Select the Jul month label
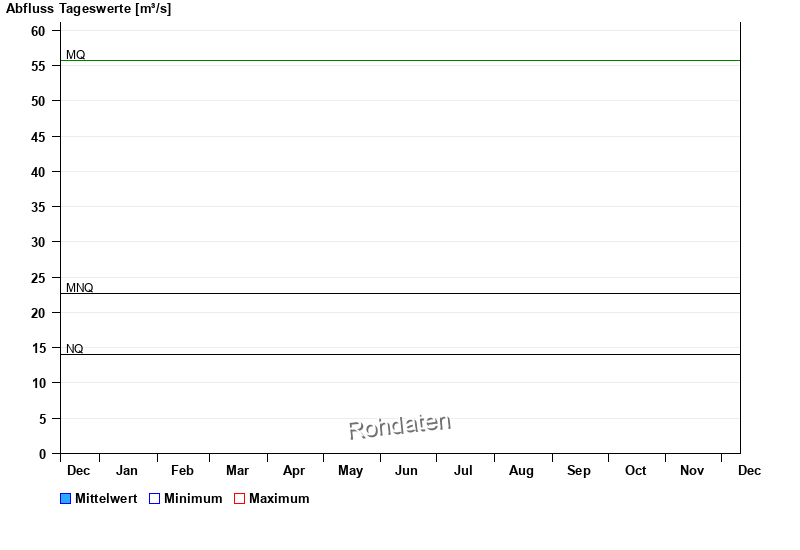 [x=463, y=471]
